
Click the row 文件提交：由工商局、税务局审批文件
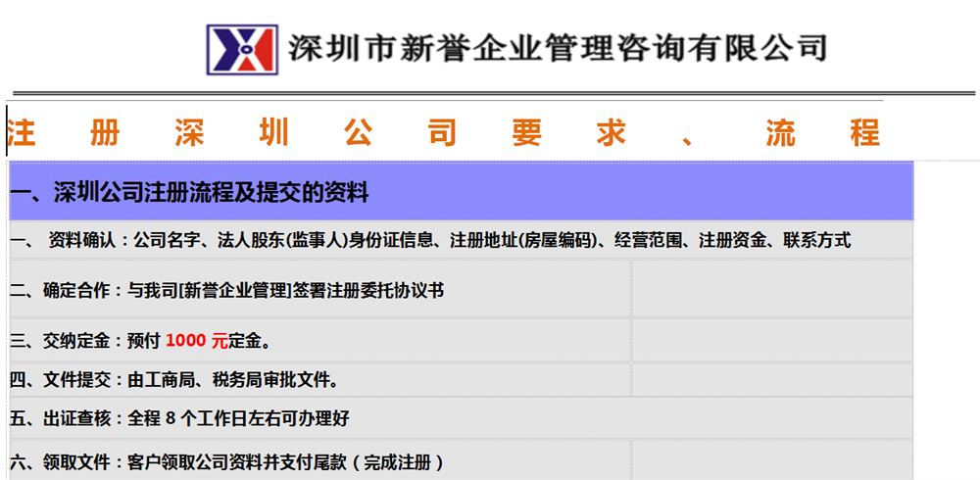click(320, 379)
